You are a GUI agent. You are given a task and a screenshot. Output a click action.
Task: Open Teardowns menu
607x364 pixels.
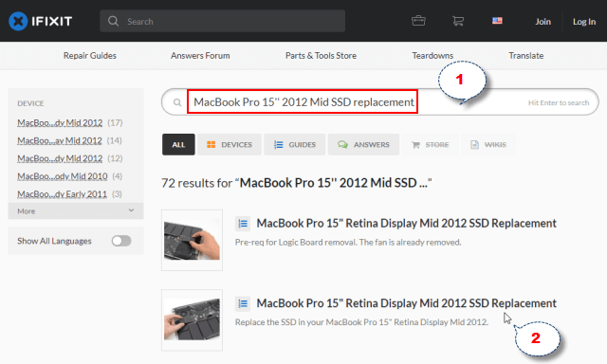pyautogui.click(x=432, y=55)
